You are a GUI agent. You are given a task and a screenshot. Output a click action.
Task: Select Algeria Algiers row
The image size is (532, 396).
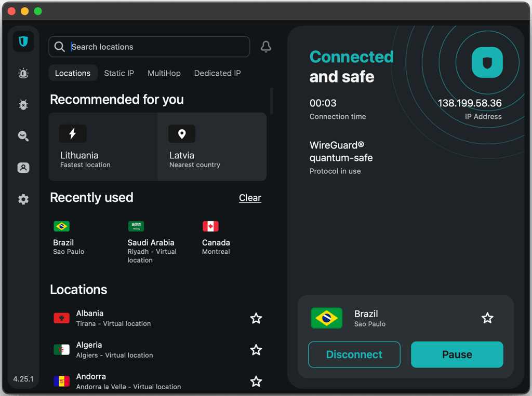(158, 350)
